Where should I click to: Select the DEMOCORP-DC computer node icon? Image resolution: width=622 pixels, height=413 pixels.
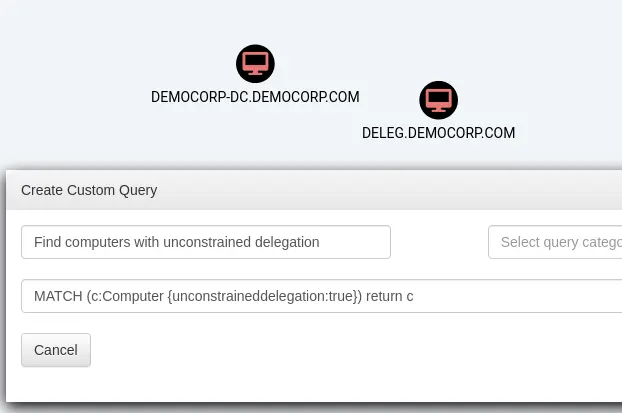255,64
